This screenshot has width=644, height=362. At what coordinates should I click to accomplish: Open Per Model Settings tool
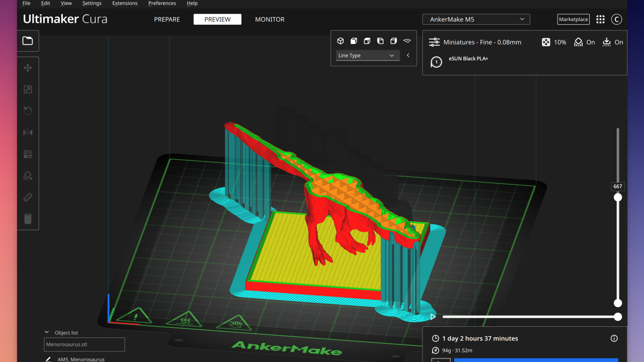[x=28, y=154]
